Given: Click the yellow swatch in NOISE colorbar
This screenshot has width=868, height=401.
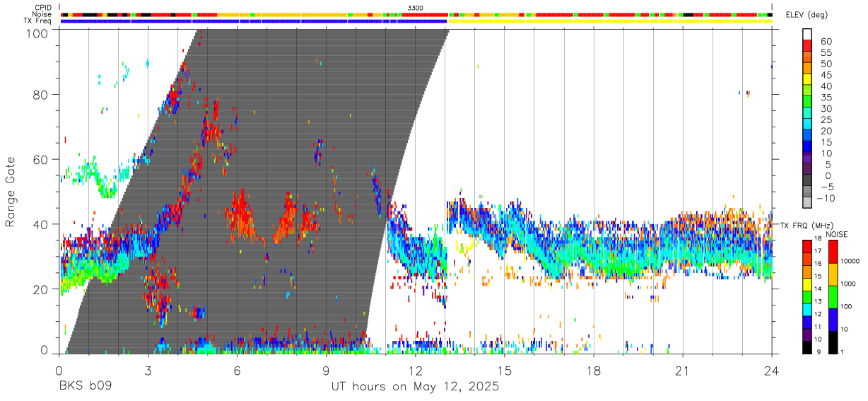Looking at the screenshot, I should [833, 274].
